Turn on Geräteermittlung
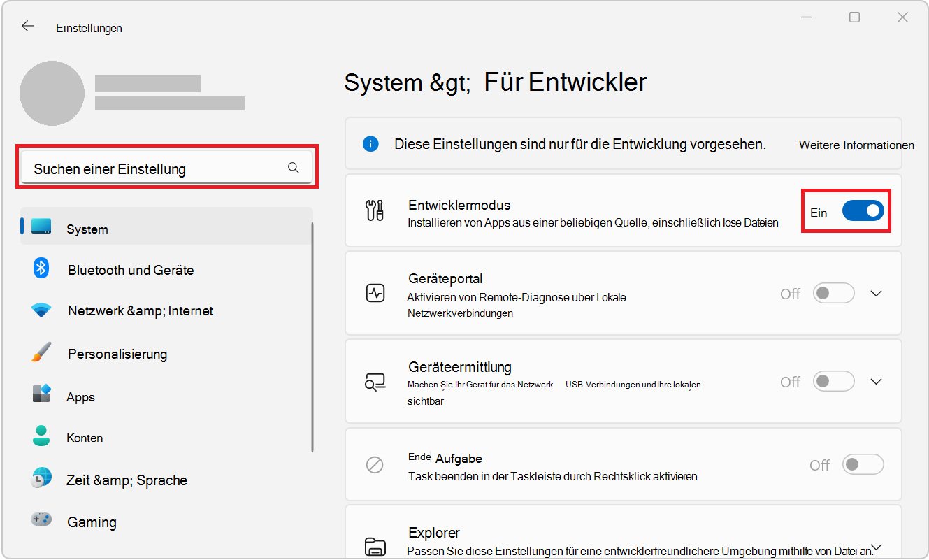Viewport: 929px width, 560px height. (833, 381)
